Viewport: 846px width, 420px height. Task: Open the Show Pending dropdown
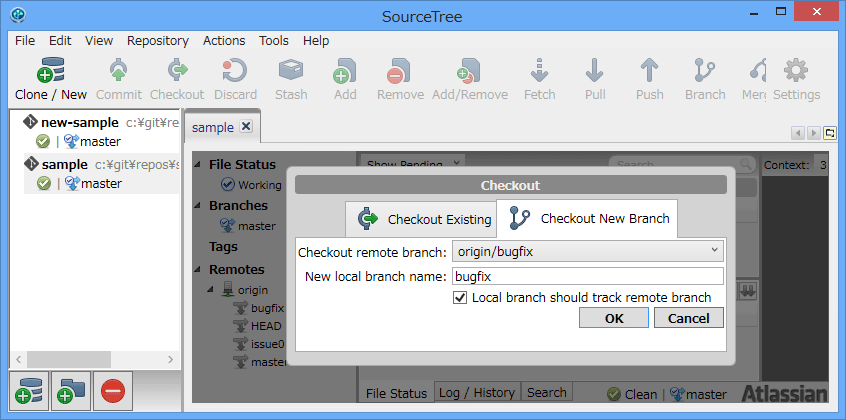point(413,163)
